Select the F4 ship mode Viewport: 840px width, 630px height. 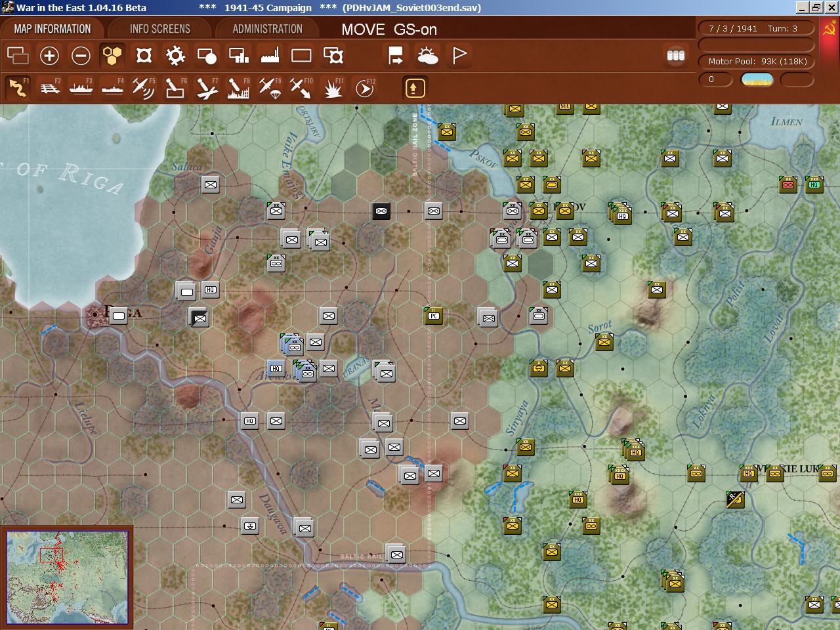click(x=112, y=88)
